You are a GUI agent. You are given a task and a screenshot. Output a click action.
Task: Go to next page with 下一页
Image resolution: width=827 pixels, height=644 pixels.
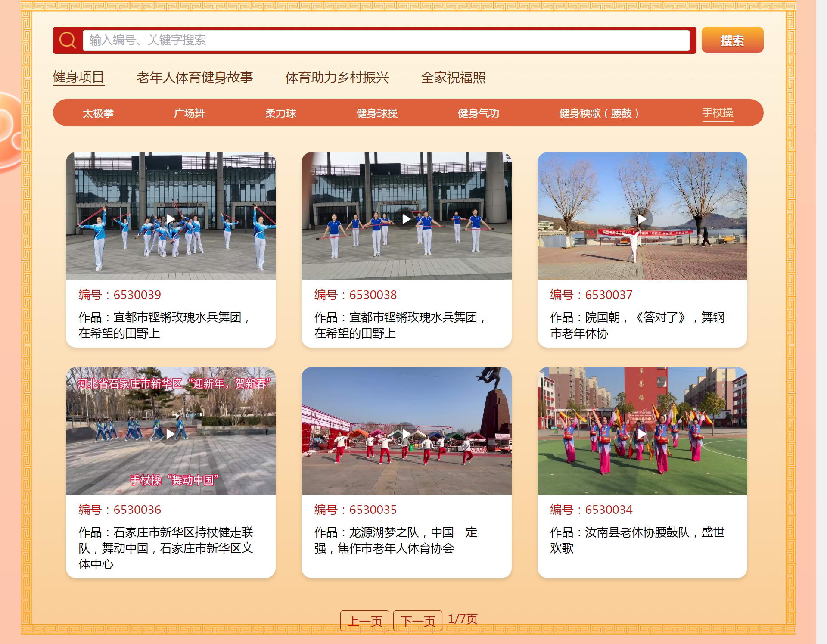(x=417, y=621)
